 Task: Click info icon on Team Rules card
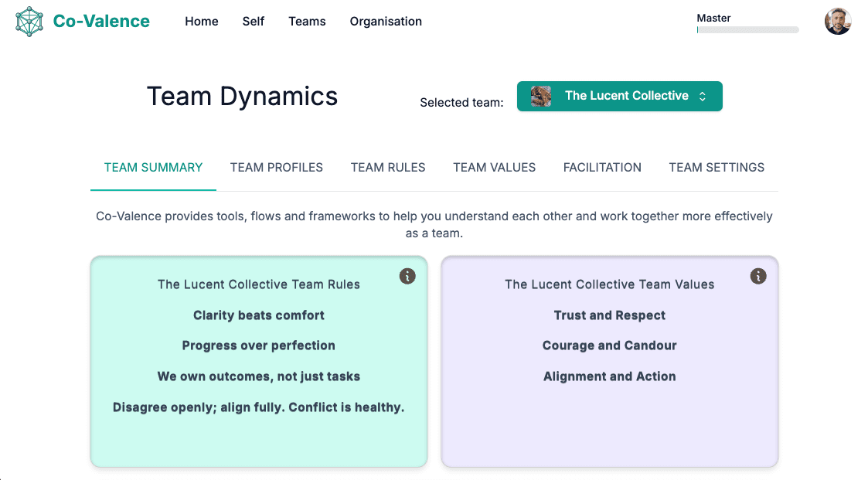[x=407, y=276]
